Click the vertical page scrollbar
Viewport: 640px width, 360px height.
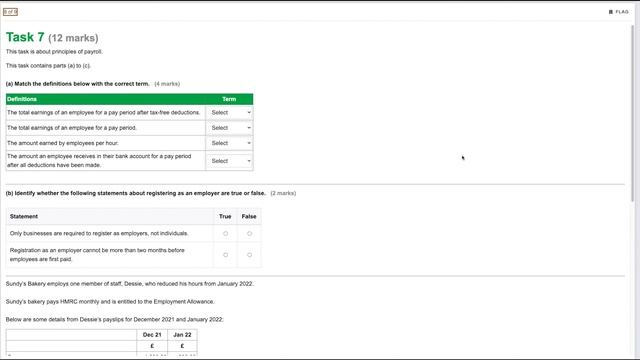point(633,112)
